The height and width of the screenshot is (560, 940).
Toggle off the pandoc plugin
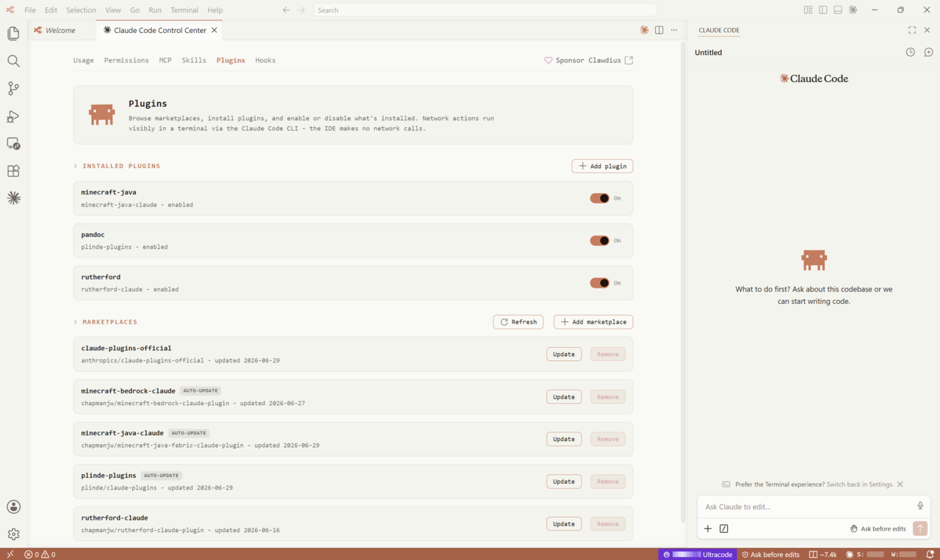[x=600, y=241]
